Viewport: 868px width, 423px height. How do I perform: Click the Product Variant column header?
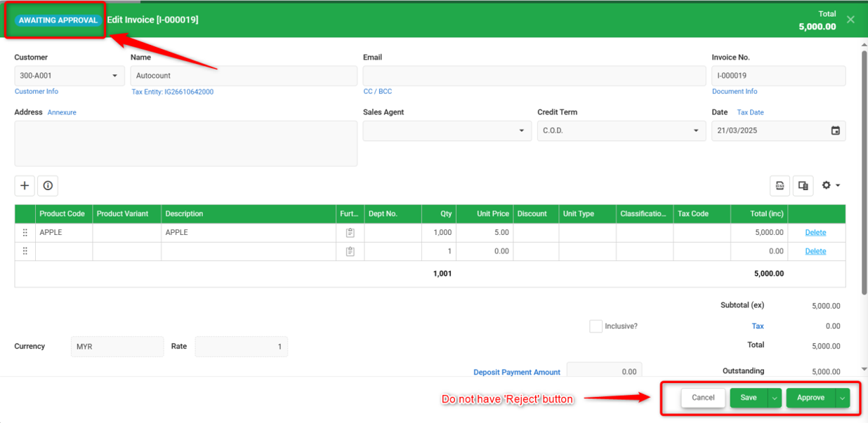127,214
